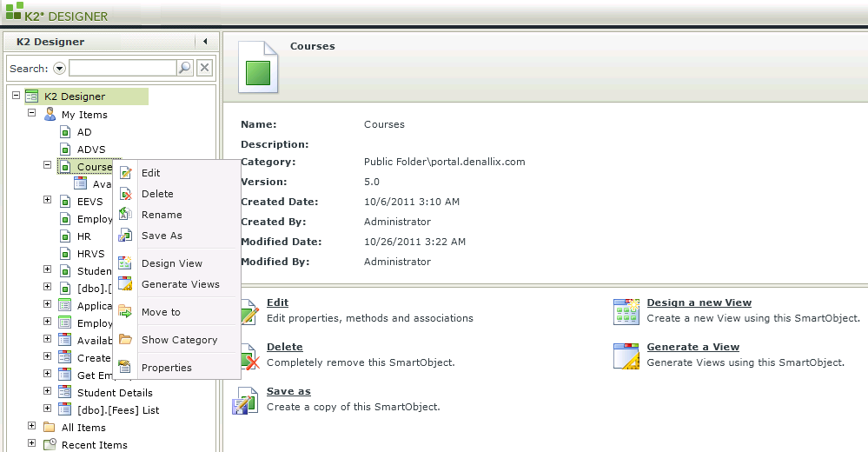Choose Show Category in context menu

pos(177,340)
